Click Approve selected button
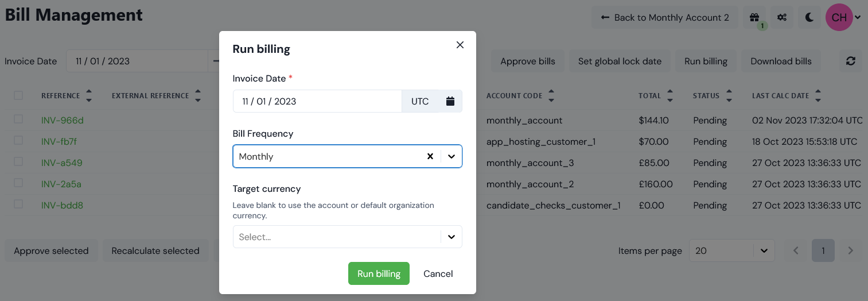Viewport: 868px width, 301px height. pos(51,251)
